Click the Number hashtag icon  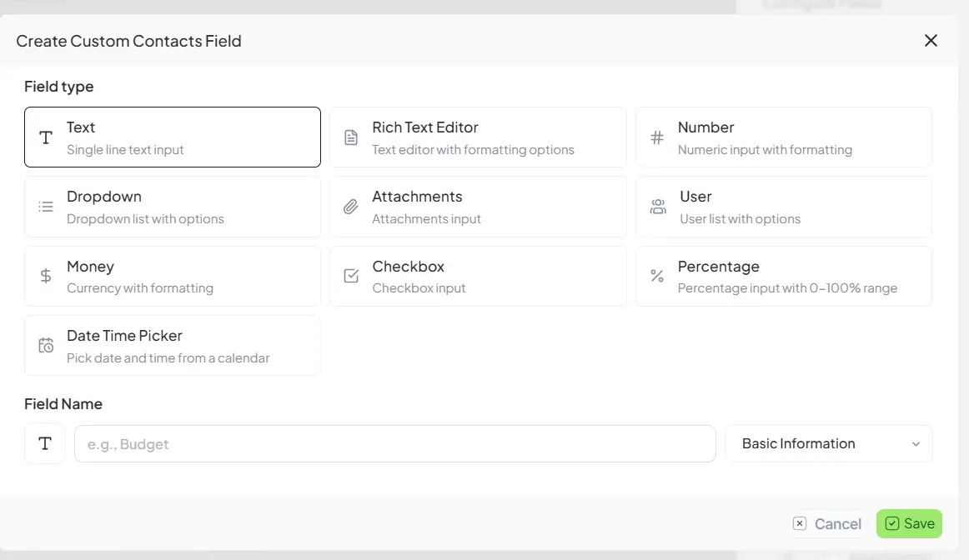657,137
